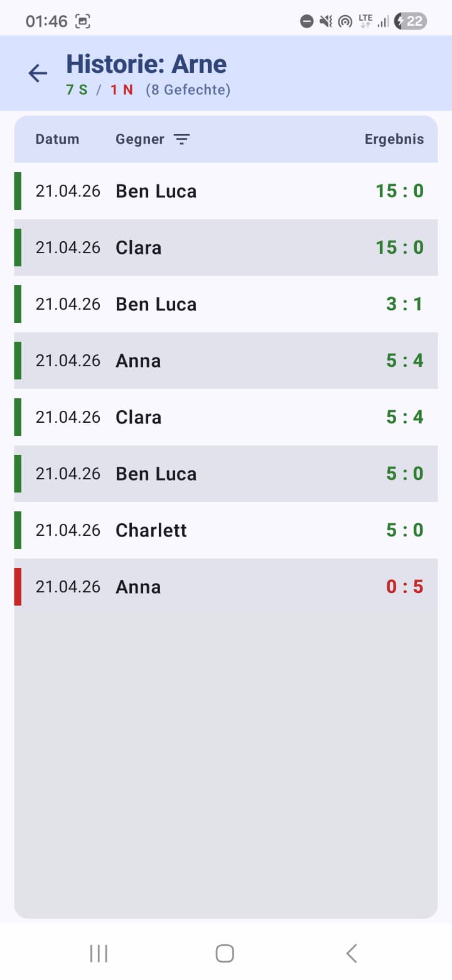This screenshot has height=980, width=452.
Task: Tap the 7 S wins counter
Action: (77, 90)
